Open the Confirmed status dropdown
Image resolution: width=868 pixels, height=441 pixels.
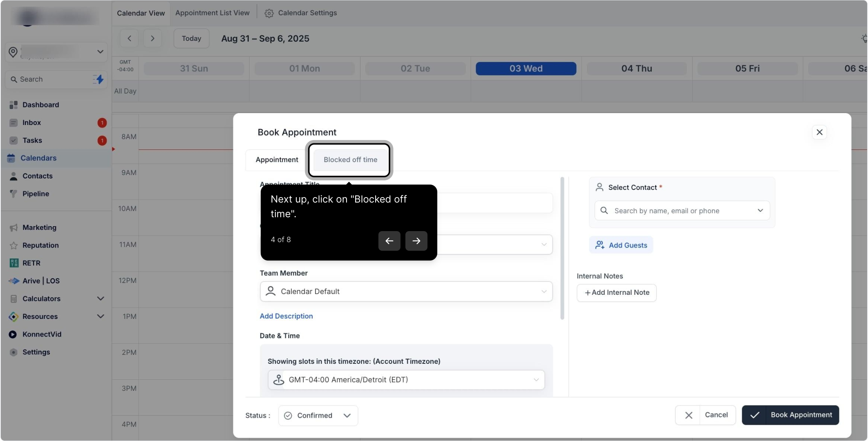pos(318,415)
